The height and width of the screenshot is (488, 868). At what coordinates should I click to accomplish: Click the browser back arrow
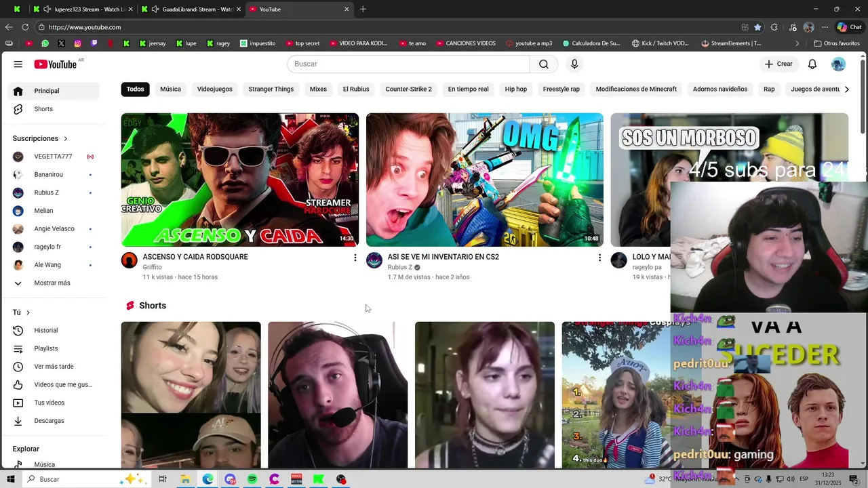click(x=9, y=27)
